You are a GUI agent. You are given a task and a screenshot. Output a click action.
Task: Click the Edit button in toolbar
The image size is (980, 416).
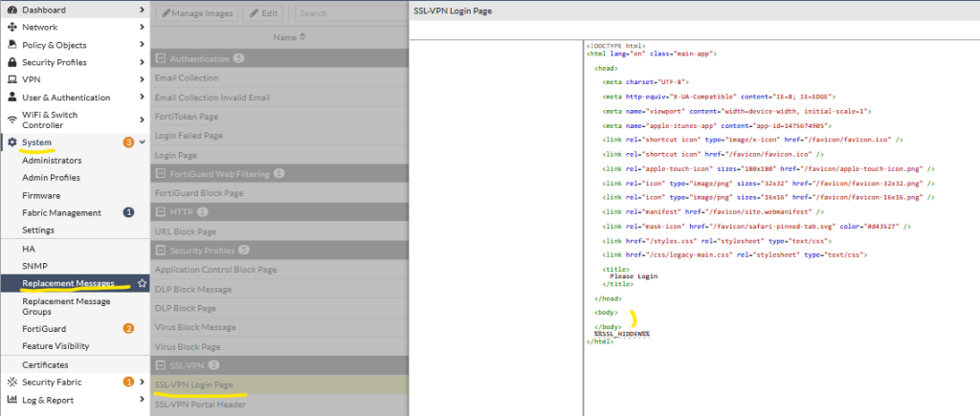[263, 13]
